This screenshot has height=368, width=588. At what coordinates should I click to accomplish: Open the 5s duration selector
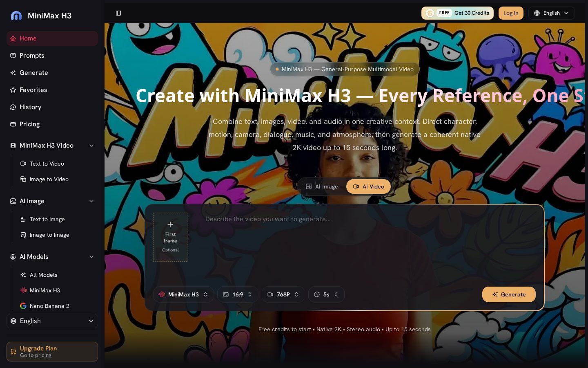[x=326, y=294]
